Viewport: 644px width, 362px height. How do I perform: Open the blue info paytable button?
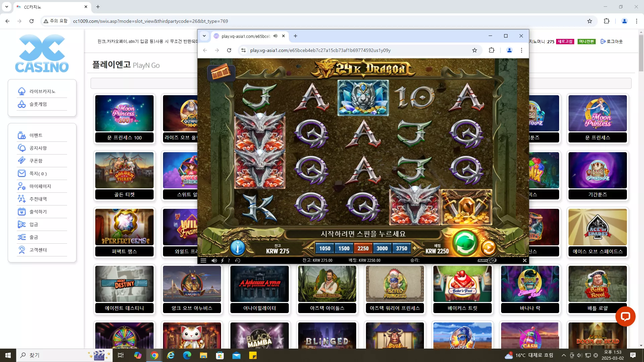click(237, 247)
